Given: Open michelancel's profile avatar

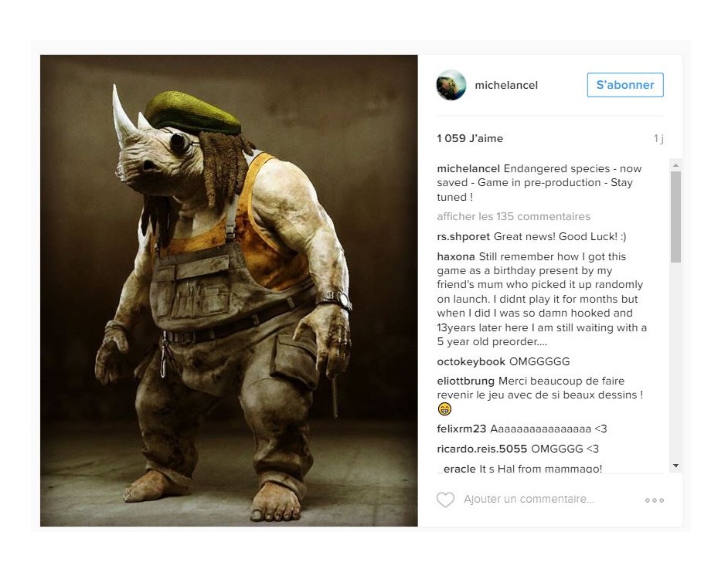Looking at the screenshot, I should click(451, 85).
